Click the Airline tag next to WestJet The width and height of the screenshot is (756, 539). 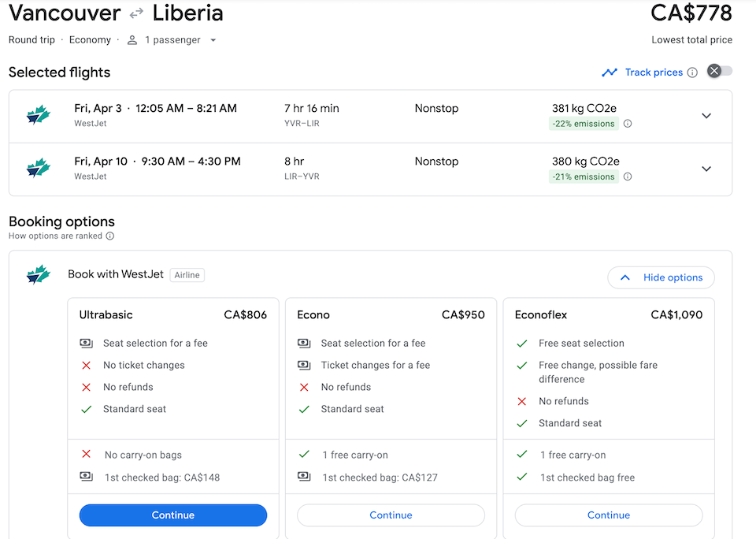click(187, 275)
